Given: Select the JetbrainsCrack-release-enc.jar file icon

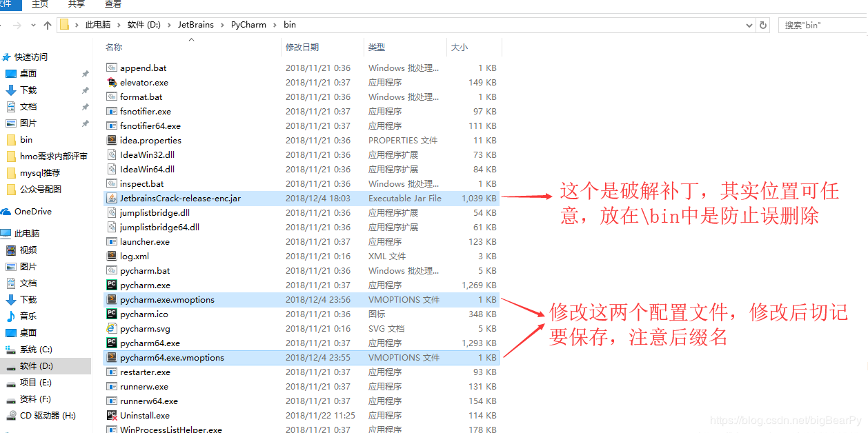Looking at the screenshot, I should coord(112,198).
